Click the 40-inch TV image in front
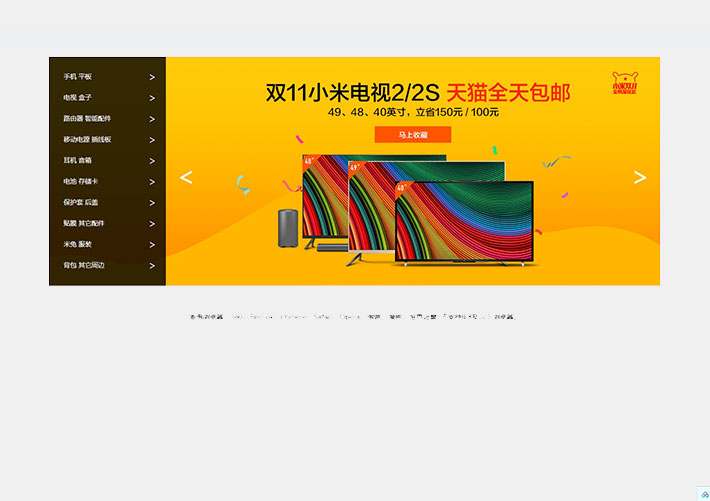 tap(464, 222)
